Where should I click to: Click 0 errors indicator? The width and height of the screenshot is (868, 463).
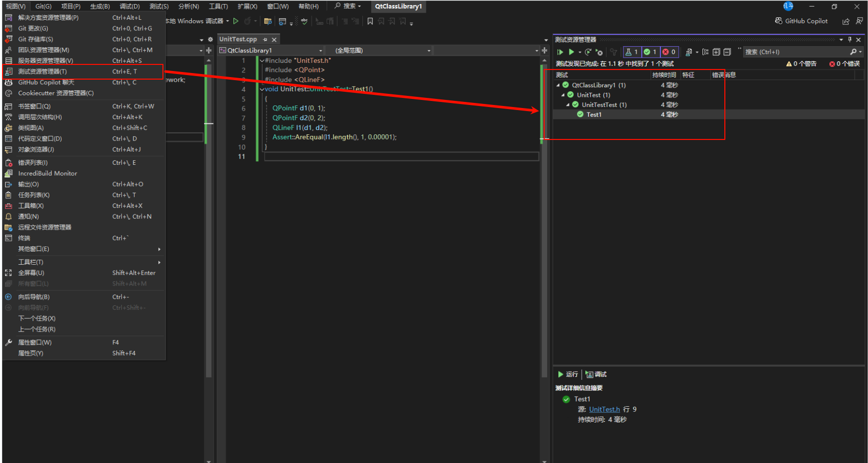coord(845,64)
